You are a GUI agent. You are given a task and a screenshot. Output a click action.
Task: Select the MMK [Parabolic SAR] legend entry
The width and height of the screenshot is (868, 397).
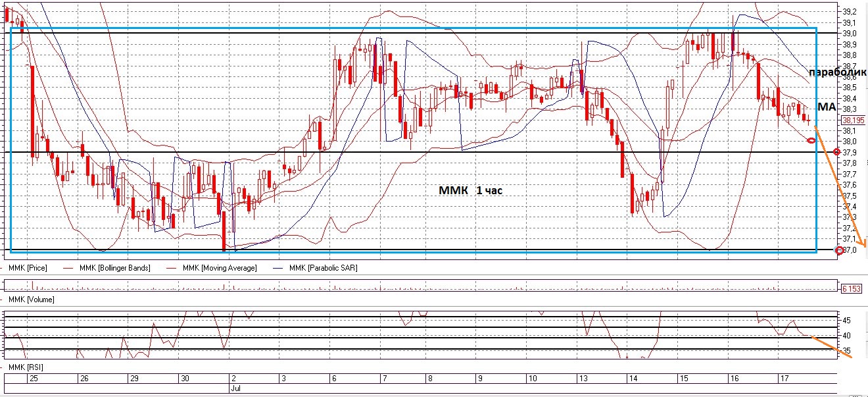click(x=324, y=268)
